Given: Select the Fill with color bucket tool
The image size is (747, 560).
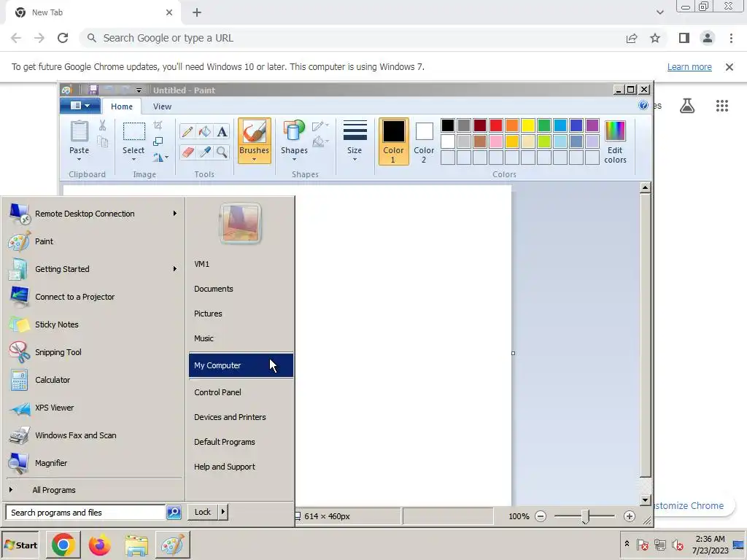Looking at the screenshot, I should point(205,131).
